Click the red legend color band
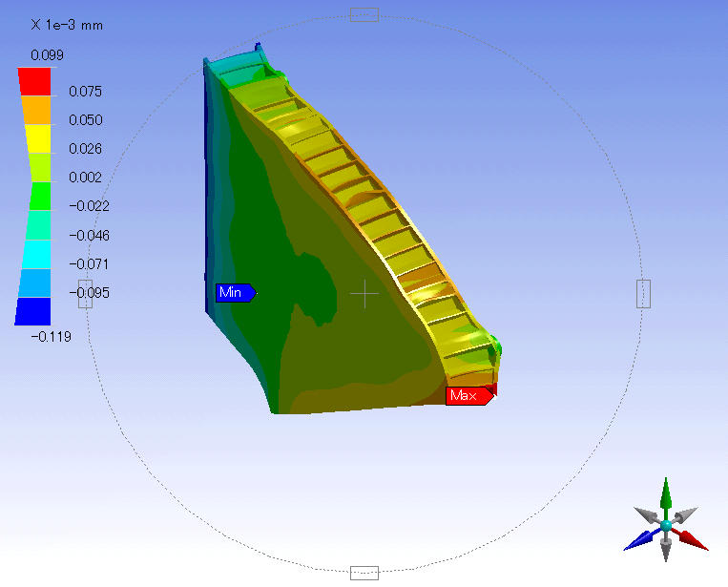This screenshot has height=587, width=728. tap(34, 81)
